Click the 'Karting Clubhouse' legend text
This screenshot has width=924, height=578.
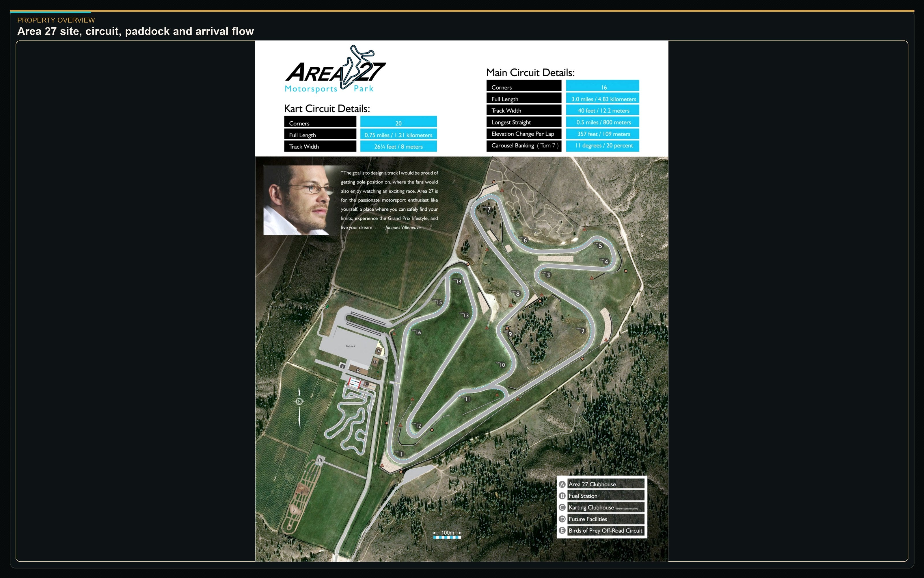click(x=591, y=508)
